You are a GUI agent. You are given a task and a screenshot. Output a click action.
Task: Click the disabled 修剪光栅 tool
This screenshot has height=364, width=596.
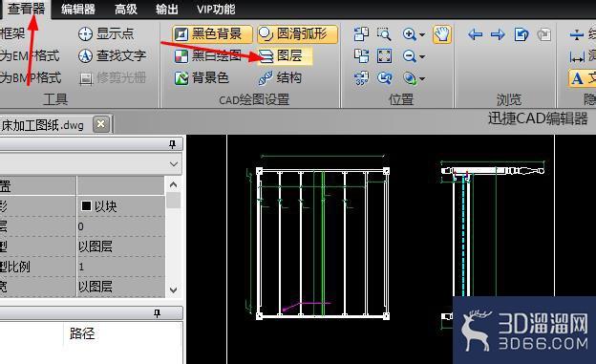(x=113, y=78)
